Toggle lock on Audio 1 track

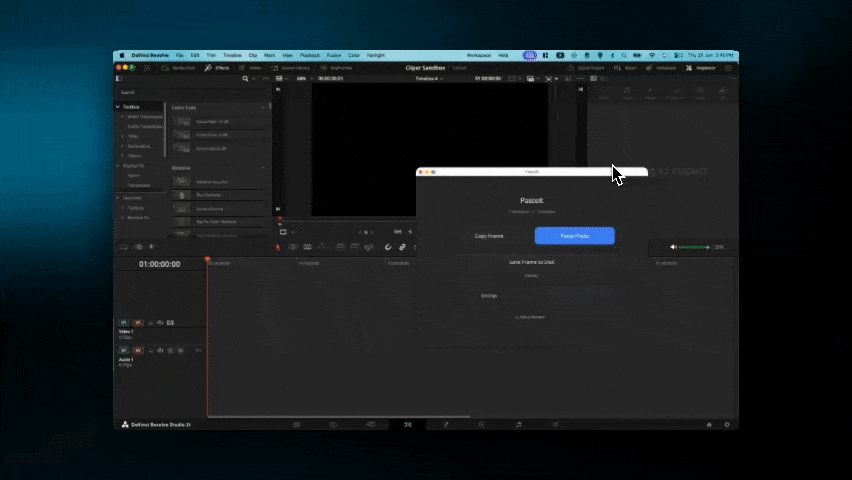151,351
